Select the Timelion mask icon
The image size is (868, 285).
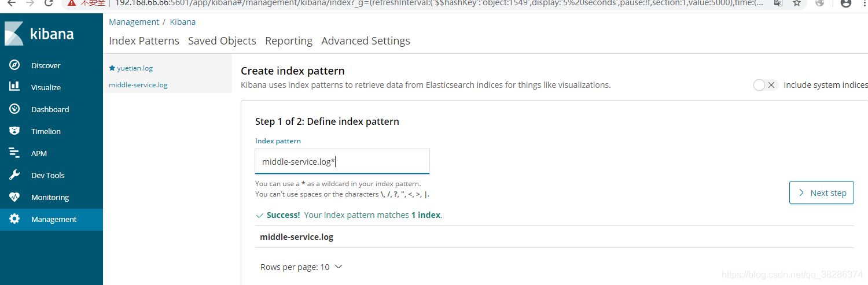(x=14, y=131)
